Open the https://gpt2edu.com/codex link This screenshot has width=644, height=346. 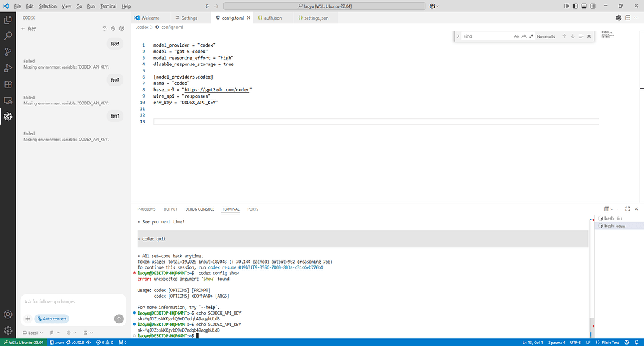tap(216, 89)
